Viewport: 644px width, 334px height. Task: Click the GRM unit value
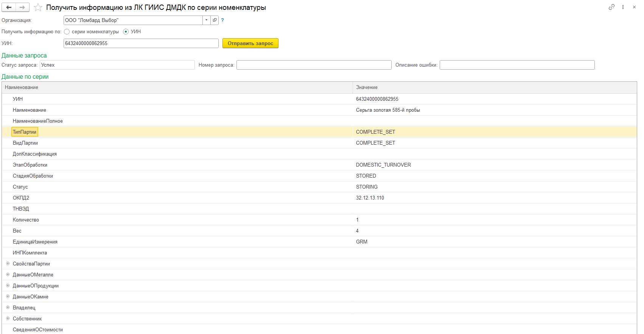[x=362, y=242]
